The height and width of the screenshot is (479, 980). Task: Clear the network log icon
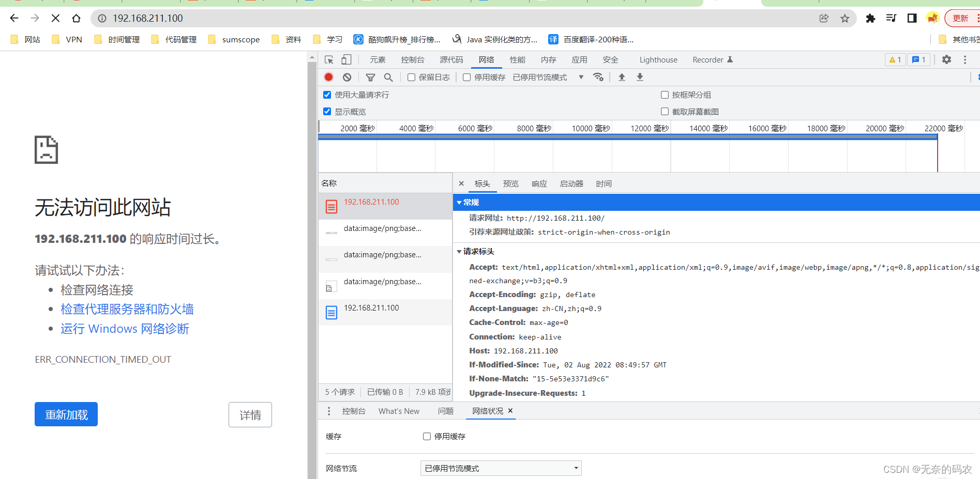point(347,77)
